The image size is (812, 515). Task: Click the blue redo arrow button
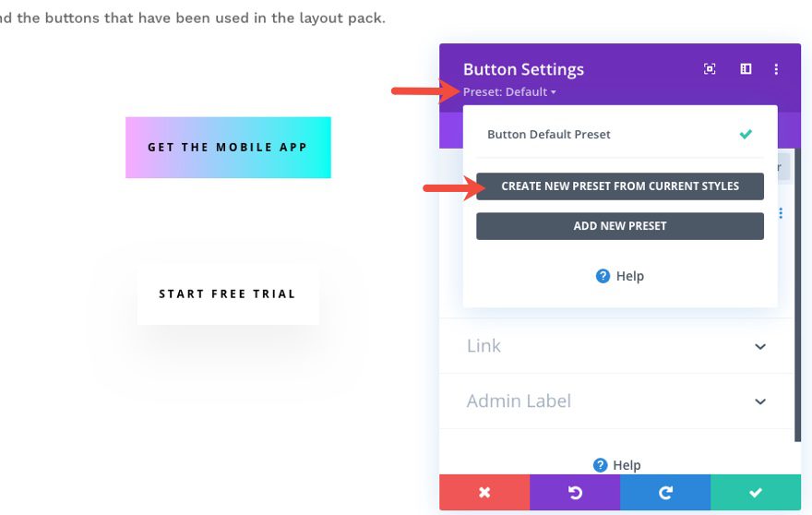[x=665, y=493]
